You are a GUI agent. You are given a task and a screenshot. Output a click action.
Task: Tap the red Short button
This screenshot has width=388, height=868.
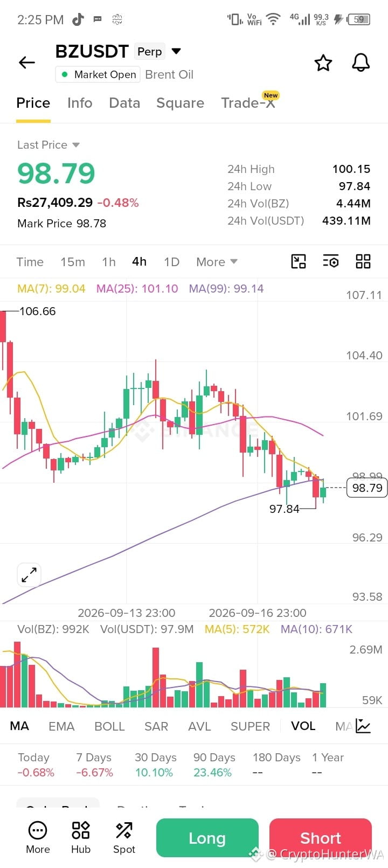click(321, 838)
